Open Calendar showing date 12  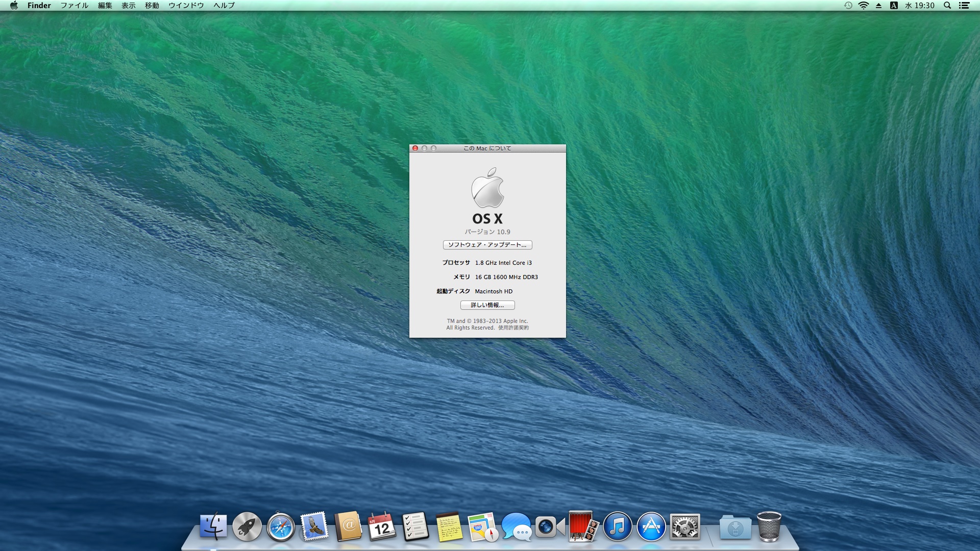coord(382,527)
